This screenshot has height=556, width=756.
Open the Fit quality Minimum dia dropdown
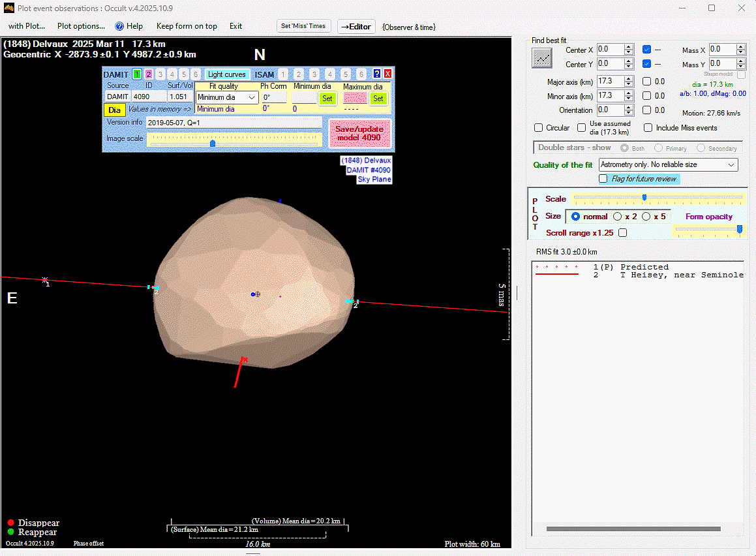point(226,98)
